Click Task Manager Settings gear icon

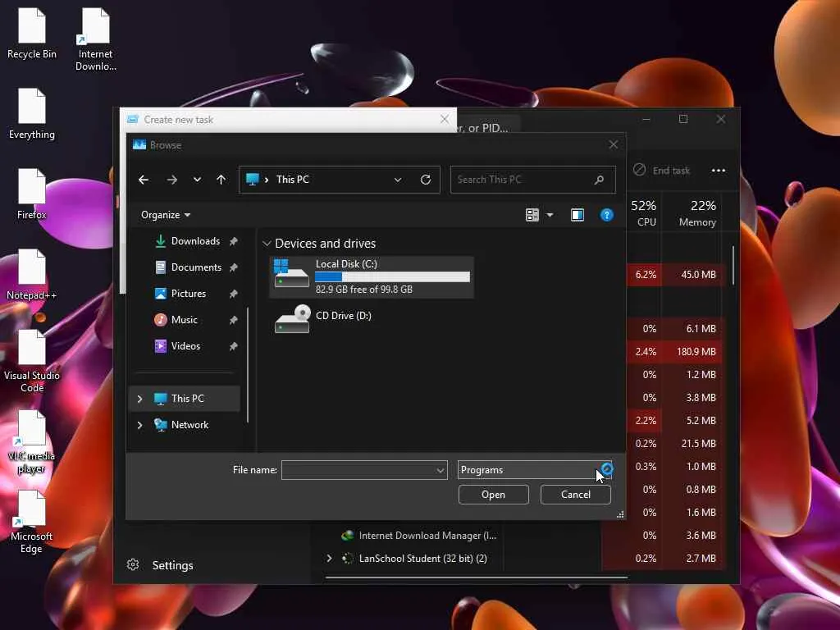point(133,564)
